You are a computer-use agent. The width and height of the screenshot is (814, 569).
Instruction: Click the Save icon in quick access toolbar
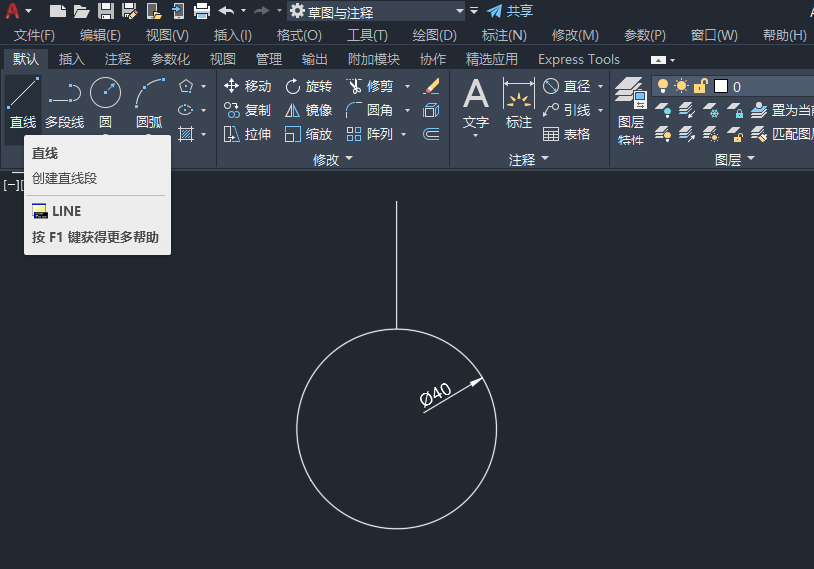pos(106,11)
